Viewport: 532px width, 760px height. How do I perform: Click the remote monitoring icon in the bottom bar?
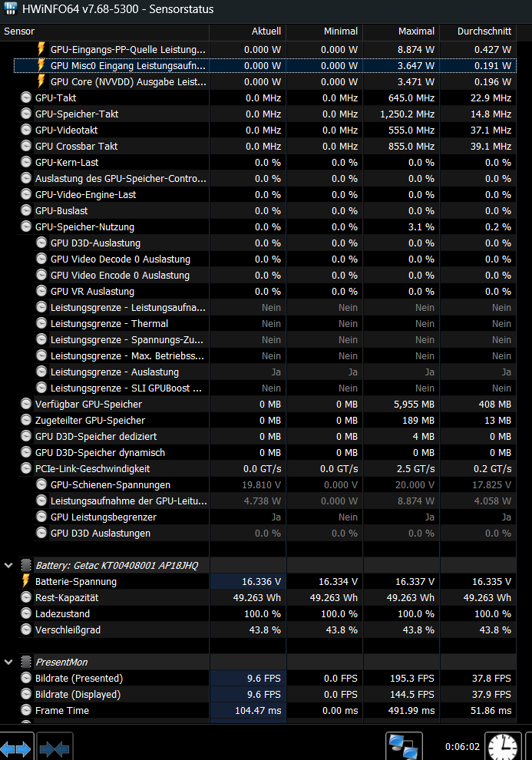click(x=404, y=744)
